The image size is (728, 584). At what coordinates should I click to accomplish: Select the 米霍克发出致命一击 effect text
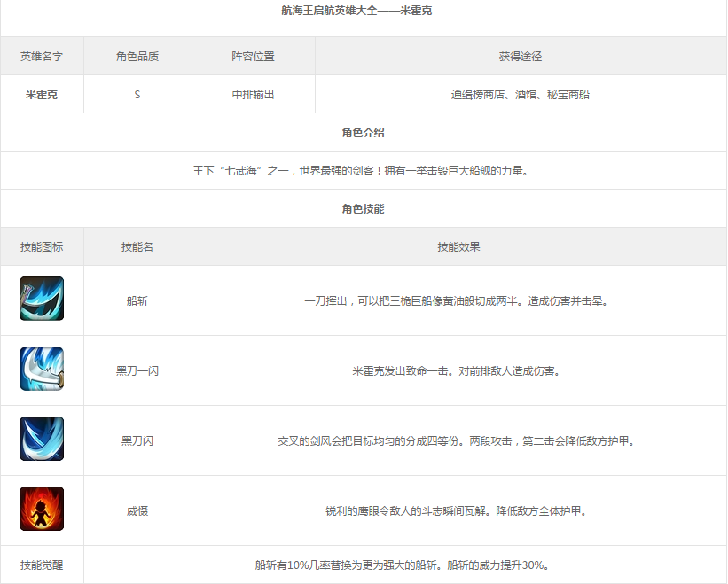coord(457,371)
